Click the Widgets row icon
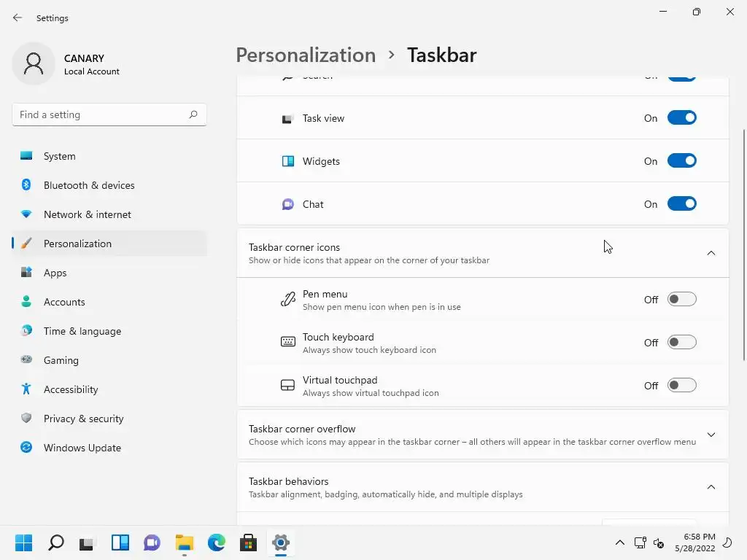Image resolution: width=747 pixels, height=560 pixels. click(287, 161)
